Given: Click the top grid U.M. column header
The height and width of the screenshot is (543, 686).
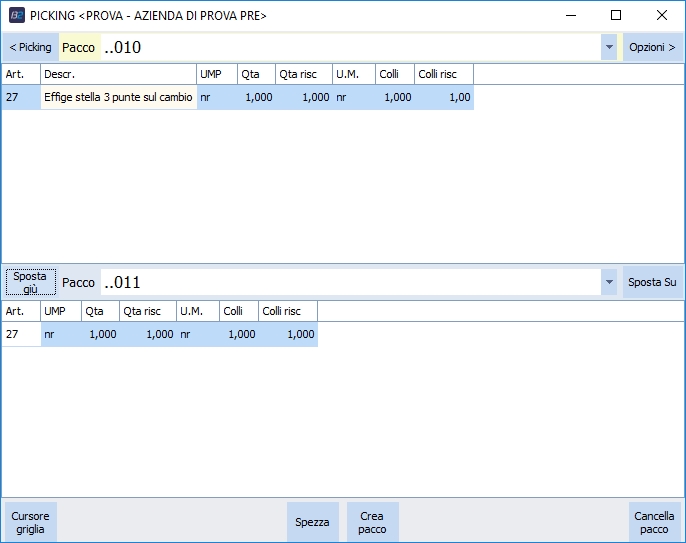Looking at the screenshot, I should [x=354, y=74].
